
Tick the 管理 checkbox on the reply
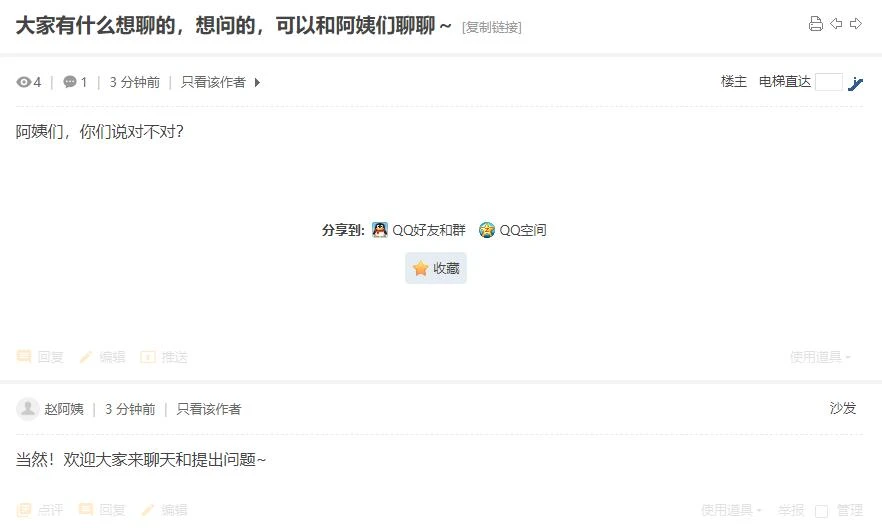pyautogui.click(x=821, y=511)
